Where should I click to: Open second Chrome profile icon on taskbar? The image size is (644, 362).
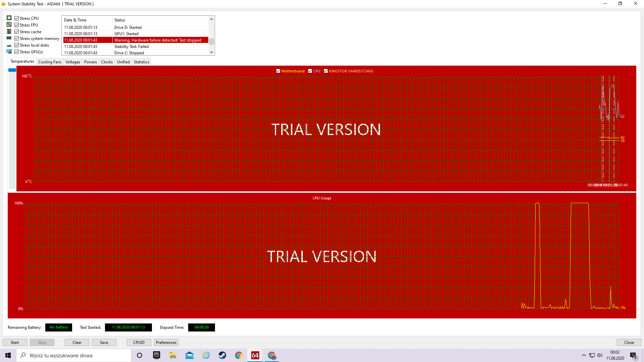click(x=272, y=355)
